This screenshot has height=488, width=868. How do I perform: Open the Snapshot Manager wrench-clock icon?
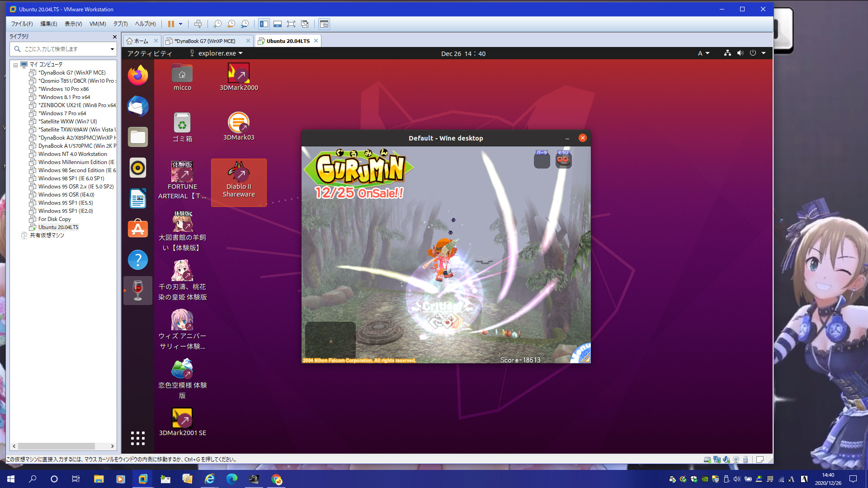coord(245,24)
